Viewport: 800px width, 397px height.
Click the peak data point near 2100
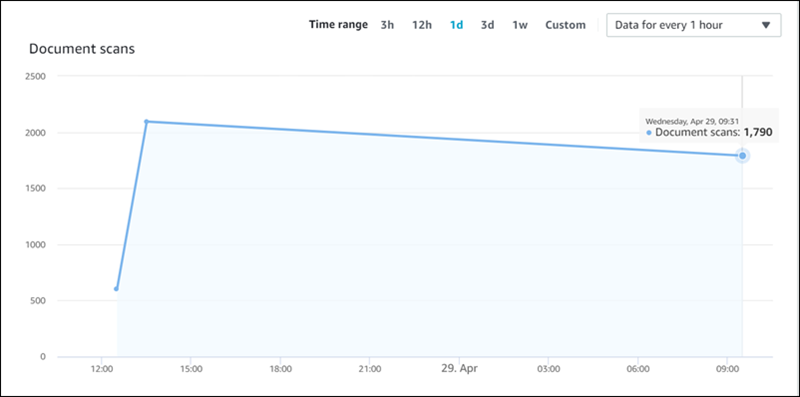click(146, 121)
